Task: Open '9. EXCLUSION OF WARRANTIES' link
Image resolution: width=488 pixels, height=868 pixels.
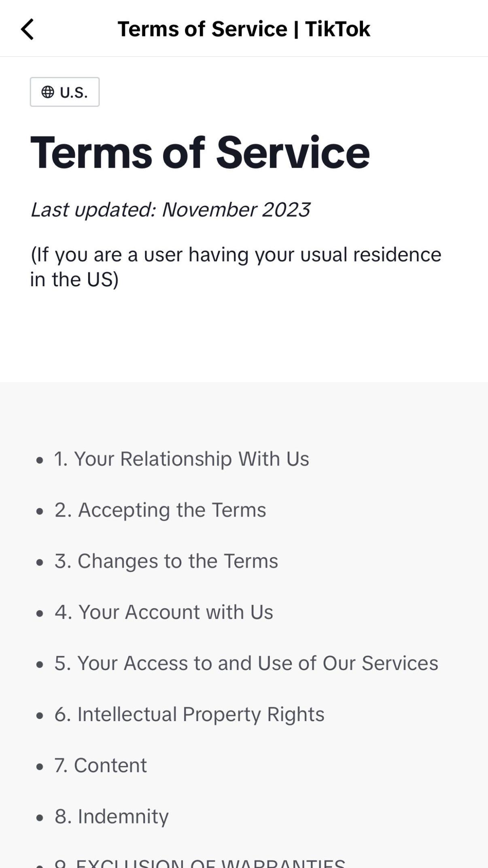Action: coord(200,862)
